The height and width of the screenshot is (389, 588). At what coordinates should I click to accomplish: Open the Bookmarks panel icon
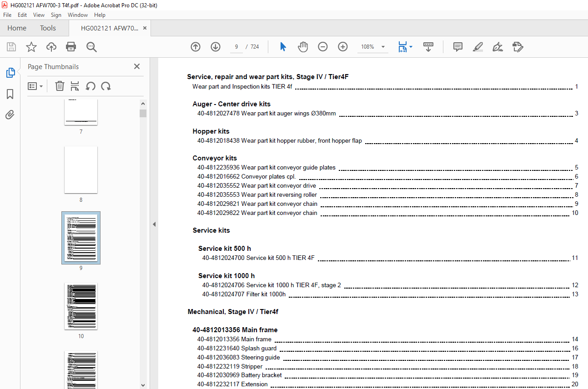coord(10,94)
